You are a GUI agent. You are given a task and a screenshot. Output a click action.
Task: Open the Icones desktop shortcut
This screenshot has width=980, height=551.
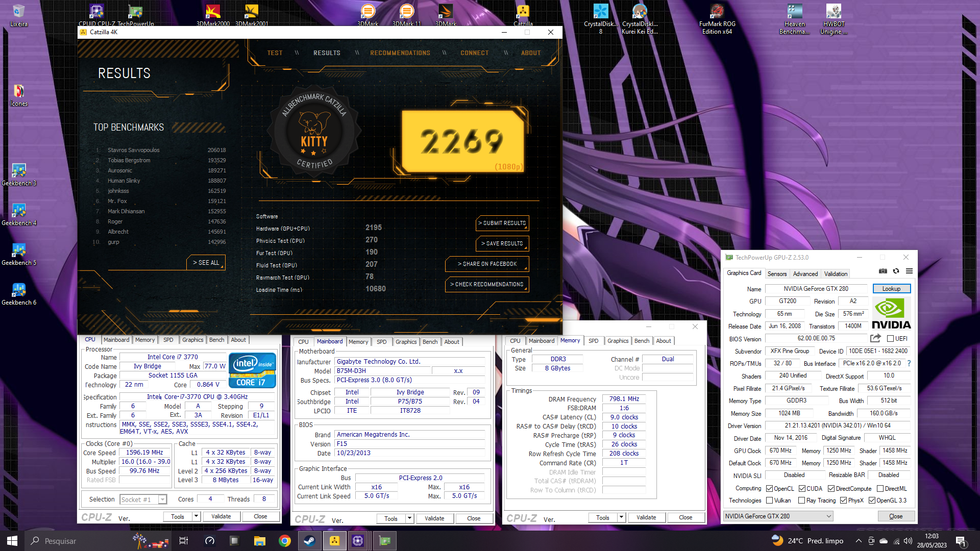tap(19, 95)
